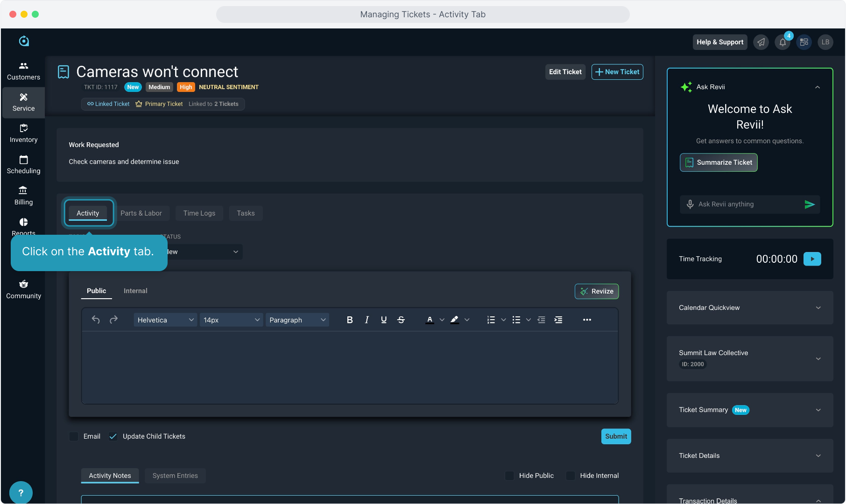Click the undo arrow in editor toolbar
The width and height of the screenshot is (846, 504).
[96, 320]
